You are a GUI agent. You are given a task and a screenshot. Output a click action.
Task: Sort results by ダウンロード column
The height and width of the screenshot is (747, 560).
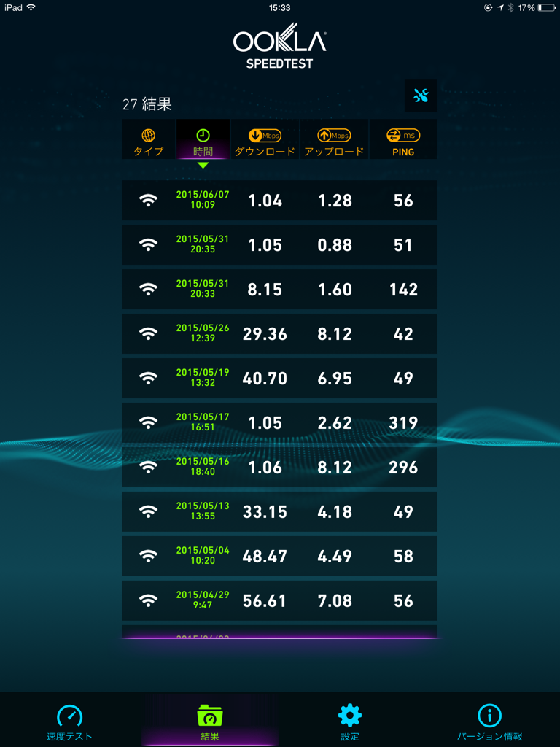tap(265, 139)
